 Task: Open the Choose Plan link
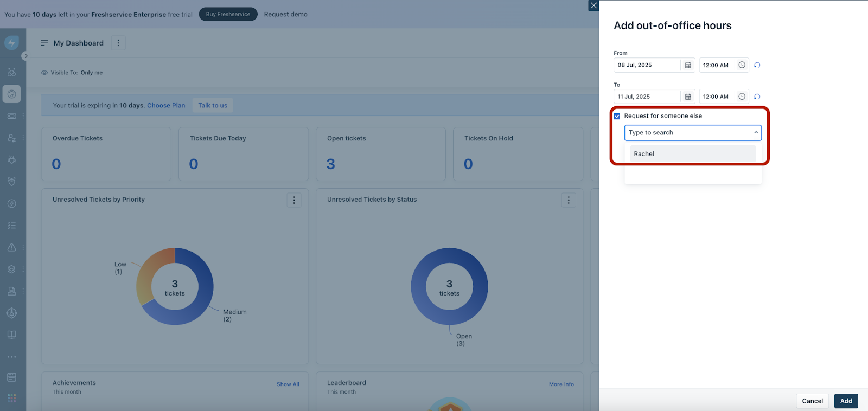(166, 105)
